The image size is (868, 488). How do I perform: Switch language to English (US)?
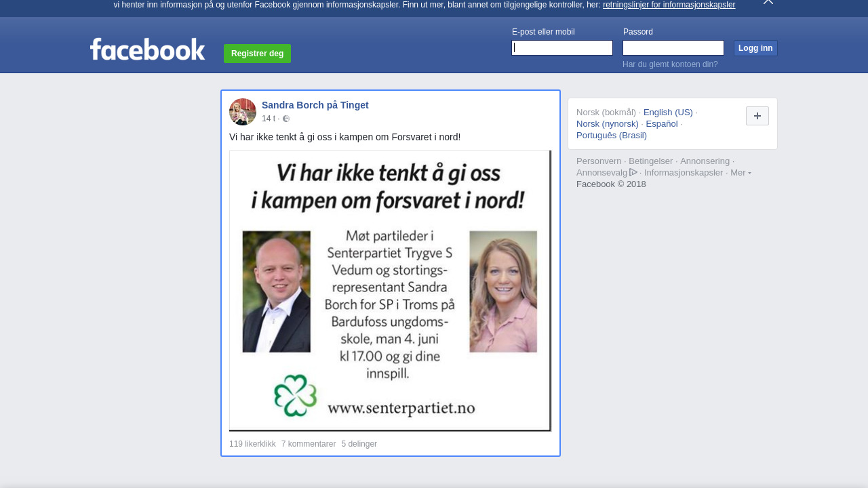tap(668, 113)
